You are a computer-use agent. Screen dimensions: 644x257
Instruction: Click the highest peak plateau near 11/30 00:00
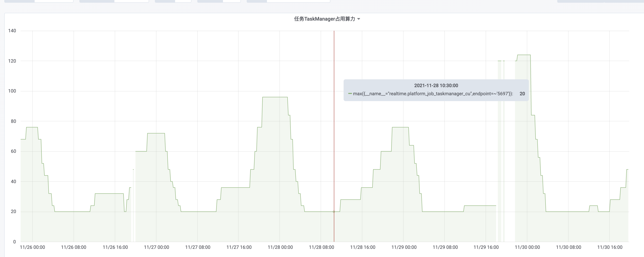tap(524, 55)
